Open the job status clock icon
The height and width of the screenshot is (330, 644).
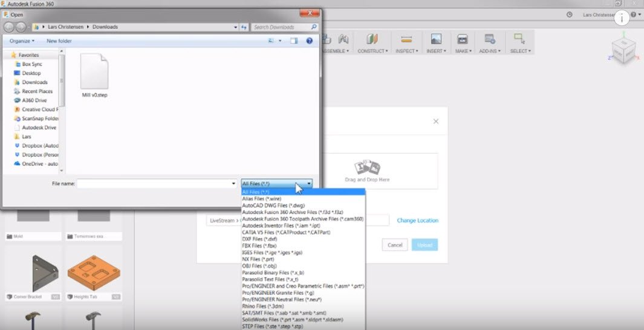[569, 15]
